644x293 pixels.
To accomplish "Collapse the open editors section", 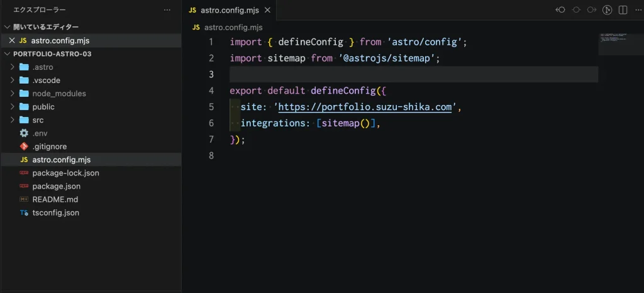I will [x=6, y=27].
